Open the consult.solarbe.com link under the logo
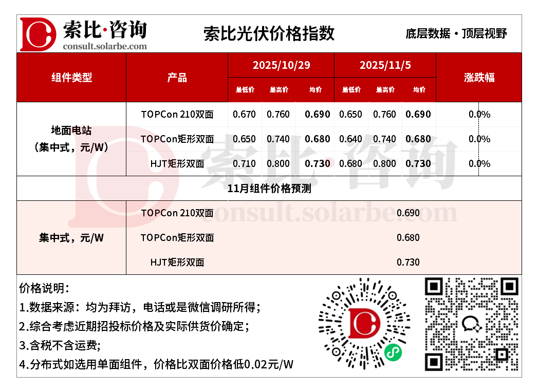Image resolution: width=538 pixels, height=392 pixels. coord(105,46)
